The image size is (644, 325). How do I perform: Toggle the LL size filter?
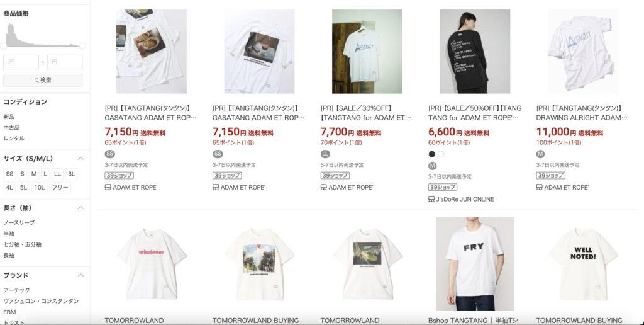pyautogui.click(x=57, y=174)
